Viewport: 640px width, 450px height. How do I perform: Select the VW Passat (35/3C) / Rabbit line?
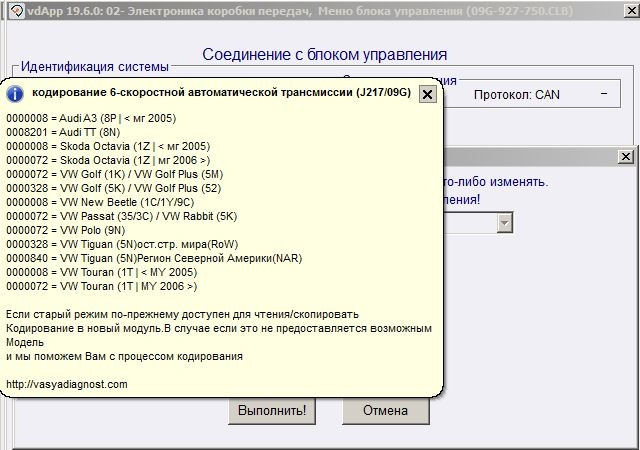122,216
